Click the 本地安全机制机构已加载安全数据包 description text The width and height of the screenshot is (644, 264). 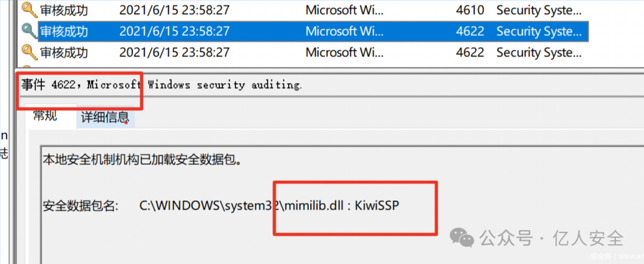(x=142, y=159)
